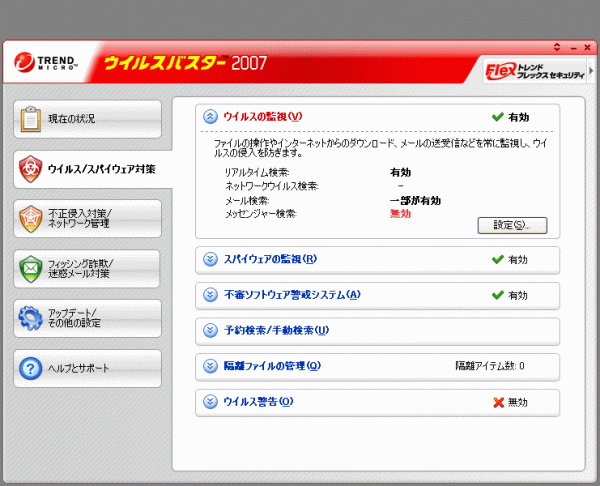
Task: Click the ウイルスバスター 2007 title
Action: click(185, 63)
